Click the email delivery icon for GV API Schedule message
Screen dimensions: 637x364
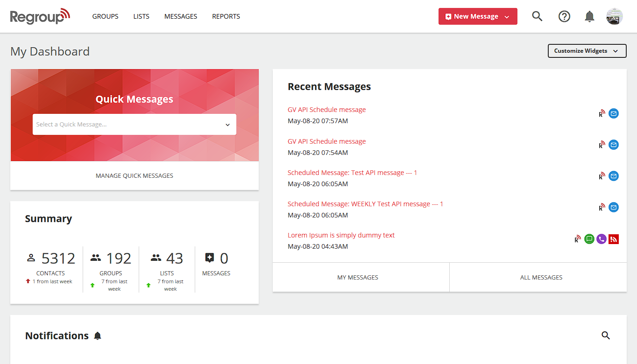click(613, 113)
